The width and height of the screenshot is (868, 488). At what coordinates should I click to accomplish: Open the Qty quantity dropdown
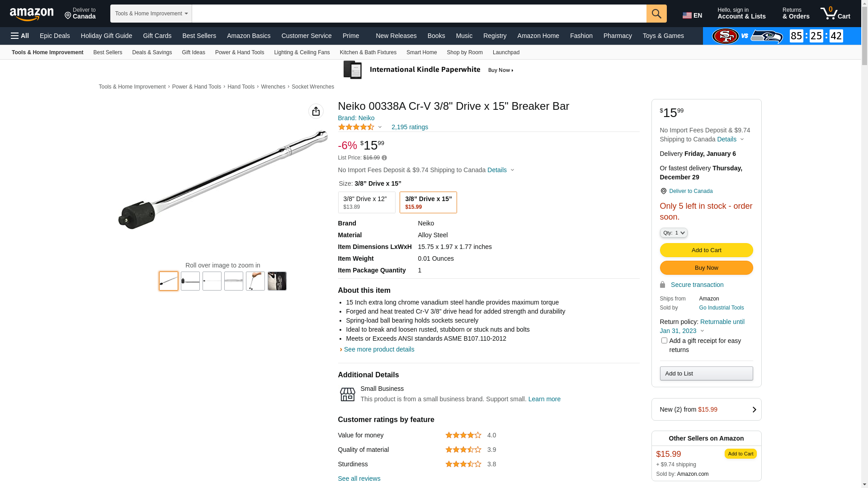[x=674, y=233]
